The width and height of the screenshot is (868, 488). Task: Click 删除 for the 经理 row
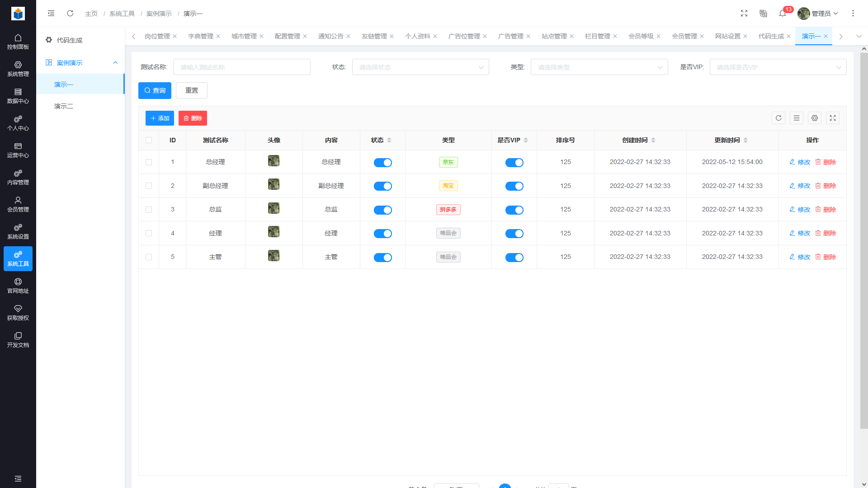pos(826,233)
